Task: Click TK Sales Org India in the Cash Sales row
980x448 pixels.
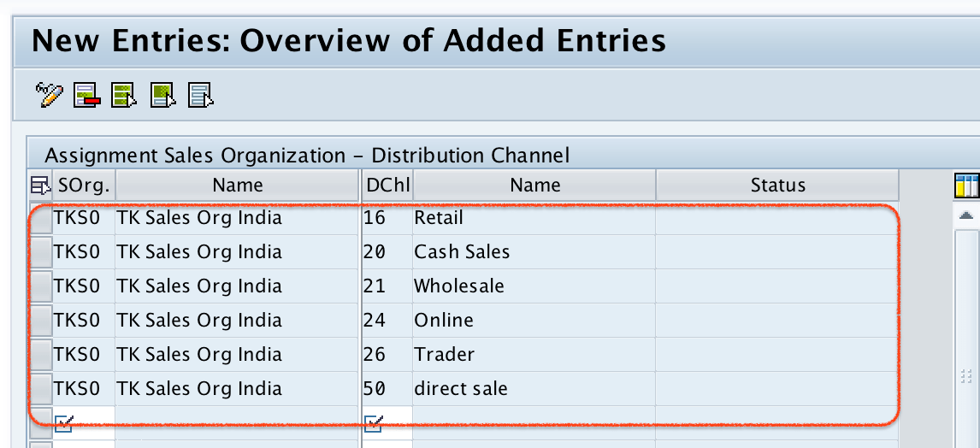Action: coord(199,252)
